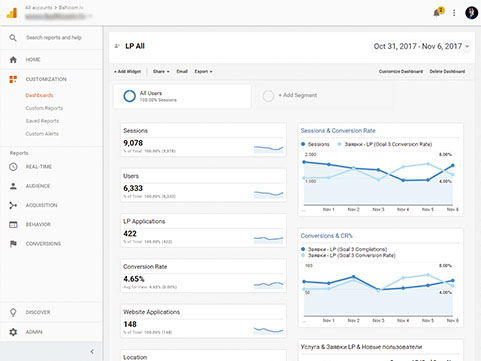Image resolution: width=481 pixels, height=361 pixels.
Task: Click the Google Analytics logo
Action: [12, 13]
